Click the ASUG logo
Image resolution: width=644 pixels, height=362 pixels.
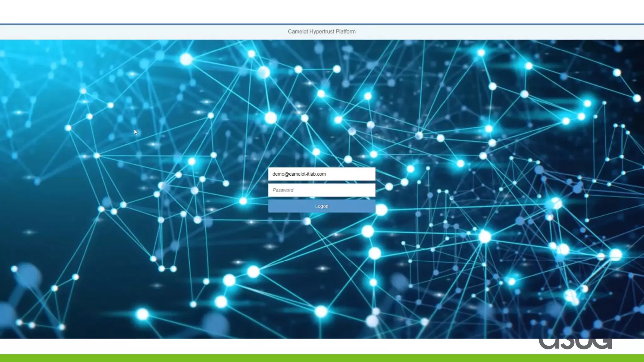575,343
